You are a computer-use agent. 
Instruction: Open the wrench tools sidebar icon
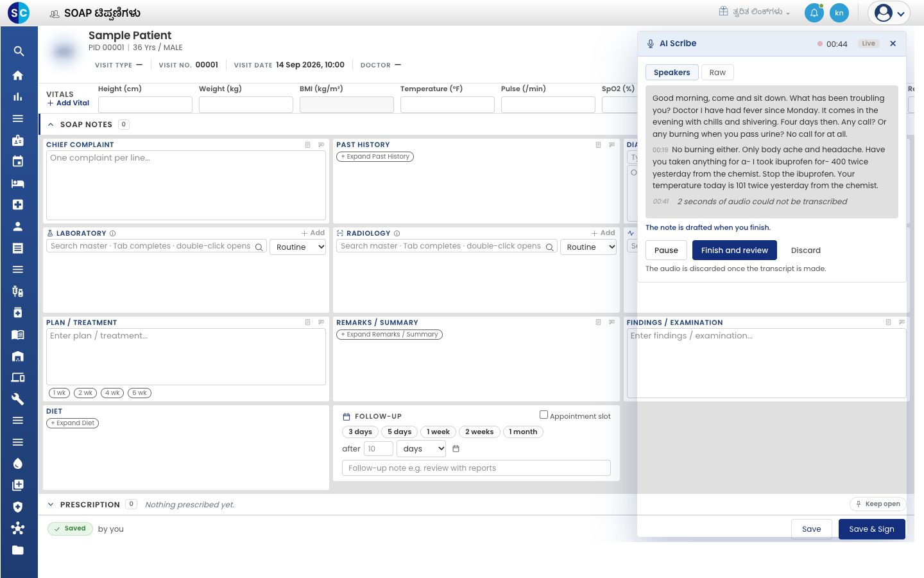[x=18, y=399]
